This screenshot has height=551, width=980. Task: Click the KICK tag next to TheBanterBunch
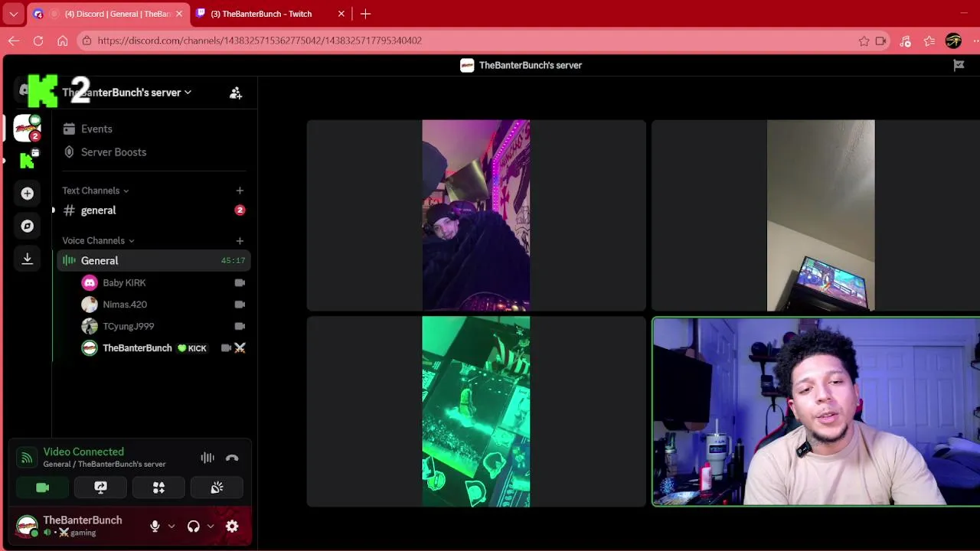coord(192,348)
